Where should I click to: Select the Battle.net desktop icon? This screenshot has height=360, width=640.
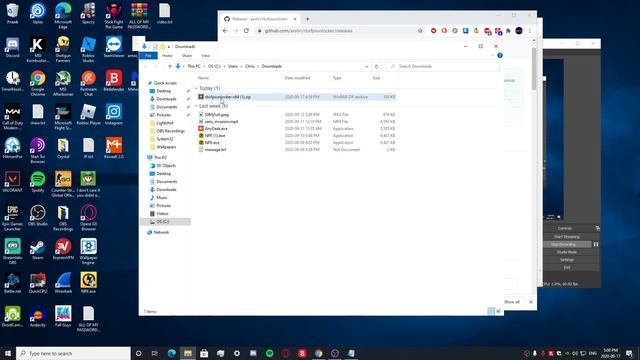click(x=12, y=283)
